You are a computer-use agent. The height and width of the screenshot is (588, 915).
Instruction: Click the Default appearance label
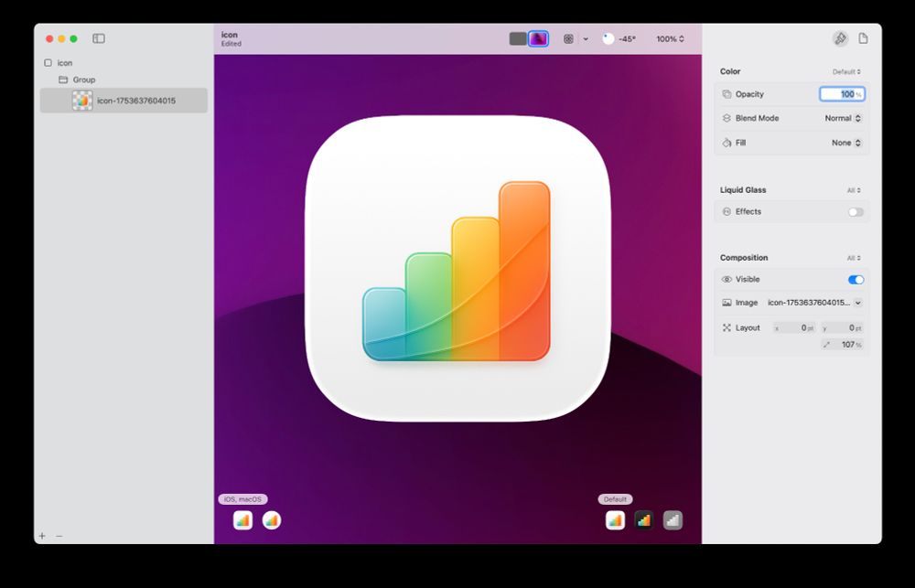point(615,499)
